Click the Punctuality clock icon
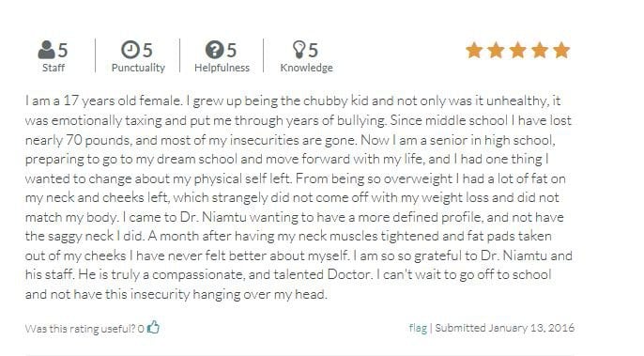This screenshot has width=644, height=356. coord(130,50)
